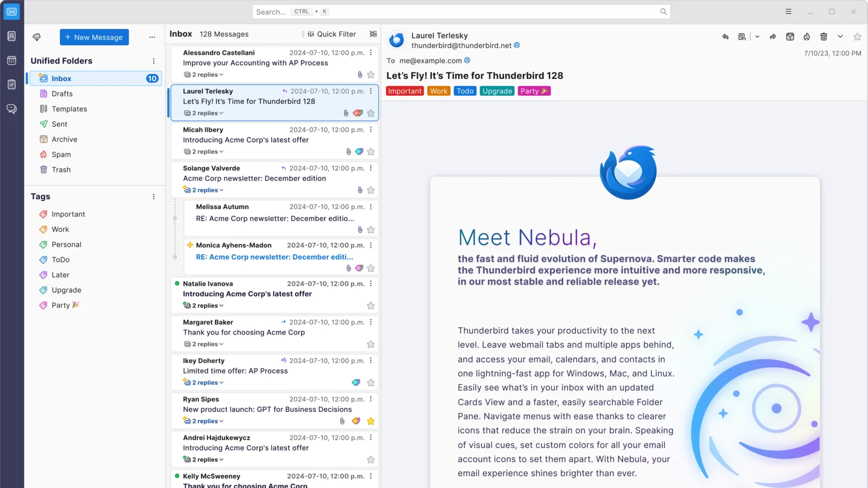
Task: Click the tag icon on Ikey Doherty message
Action: tap(356, 383)
